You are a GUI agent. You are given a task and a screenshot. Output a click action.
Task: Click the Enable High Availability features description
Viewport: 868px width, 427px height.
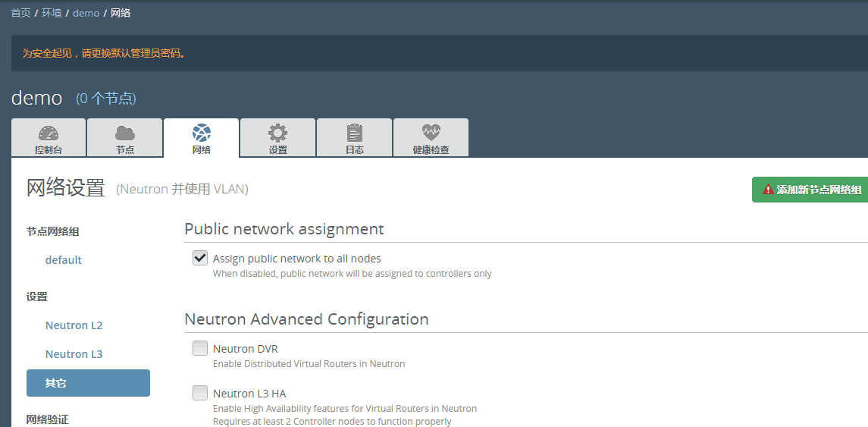pos(345,409)
